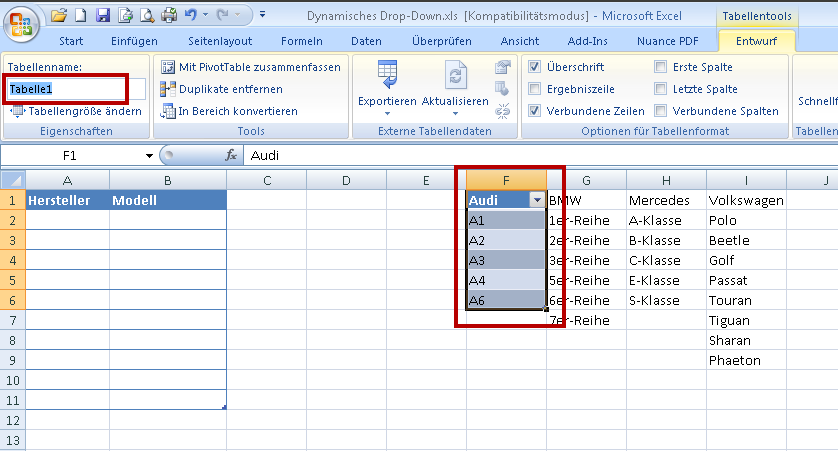Image resolution: width=838 pixels, height=451 pixels.
Task: Click the Volkswagen cell
Action: click(x=746, y=200)
